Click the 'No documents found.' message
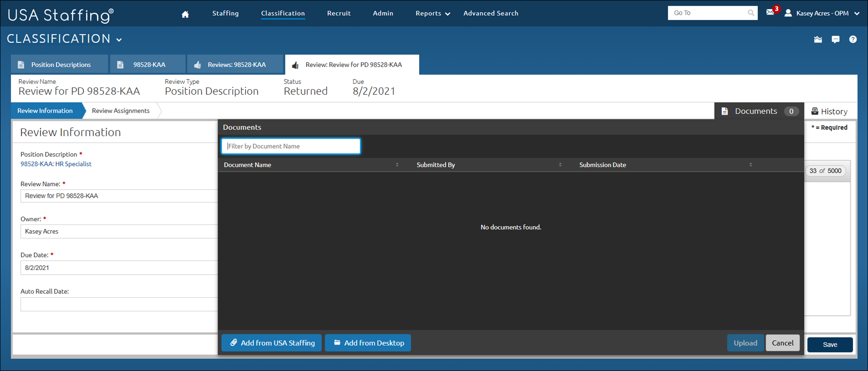 click(x=511, y=227)
